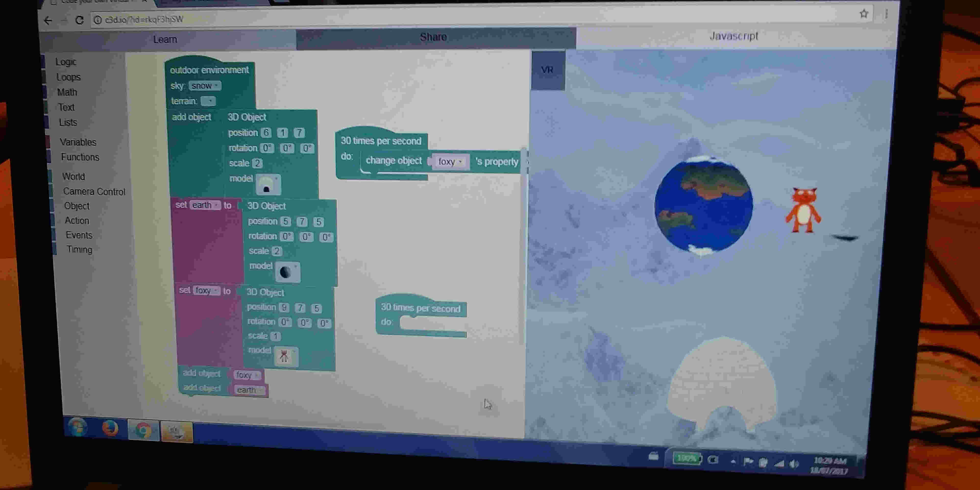Show hidden tray icons arrow

733,462
